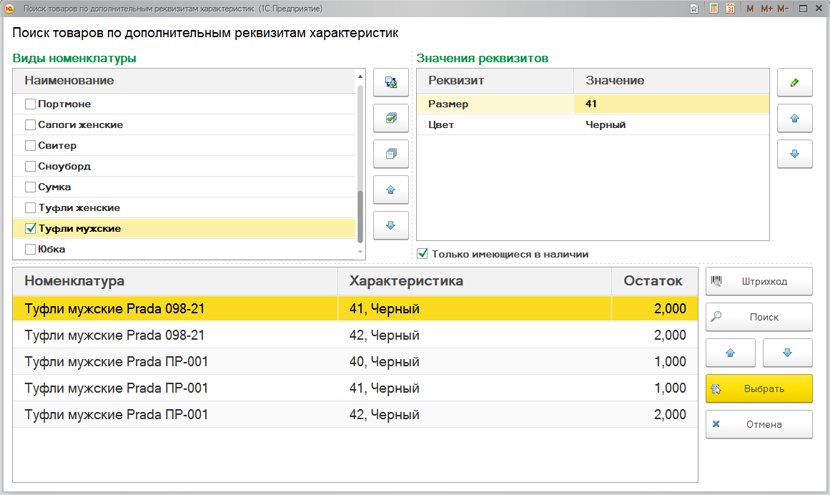
Task: Click the Штрихкод button
Action: point(759,282)
